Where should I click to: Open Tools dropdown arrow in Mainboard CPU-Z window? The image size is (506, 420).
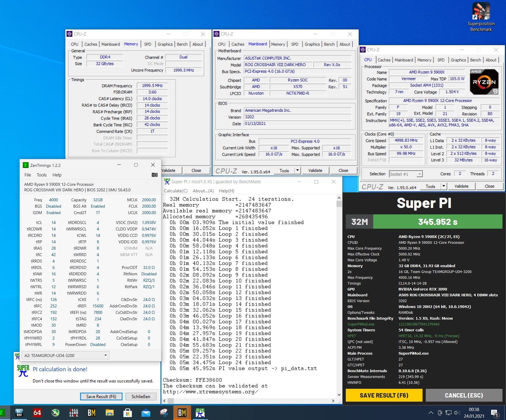(297, 170)
